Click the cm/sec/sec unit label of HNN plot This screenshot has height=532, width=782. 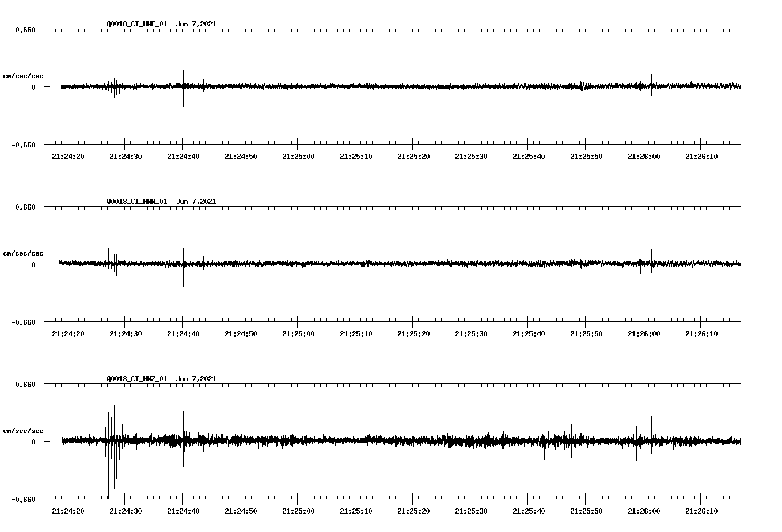click(x=24, y=253)
